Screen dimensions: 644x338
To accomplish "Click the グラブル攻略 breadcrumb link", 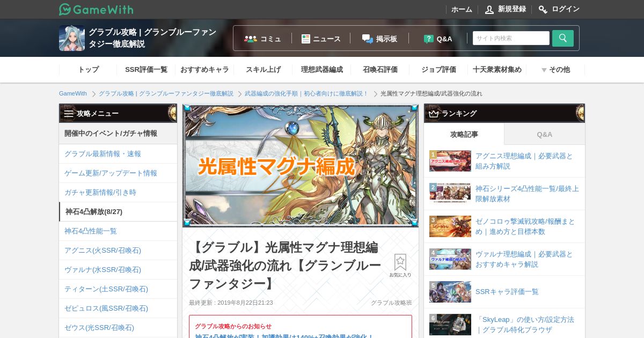I will tap(166, 93).
